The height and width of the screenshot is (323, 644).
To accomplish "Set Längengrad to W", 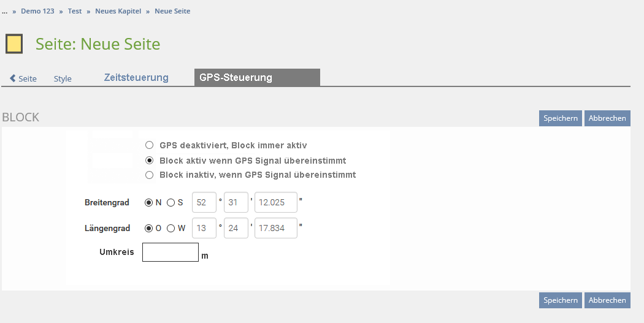I will click(171, 228).
